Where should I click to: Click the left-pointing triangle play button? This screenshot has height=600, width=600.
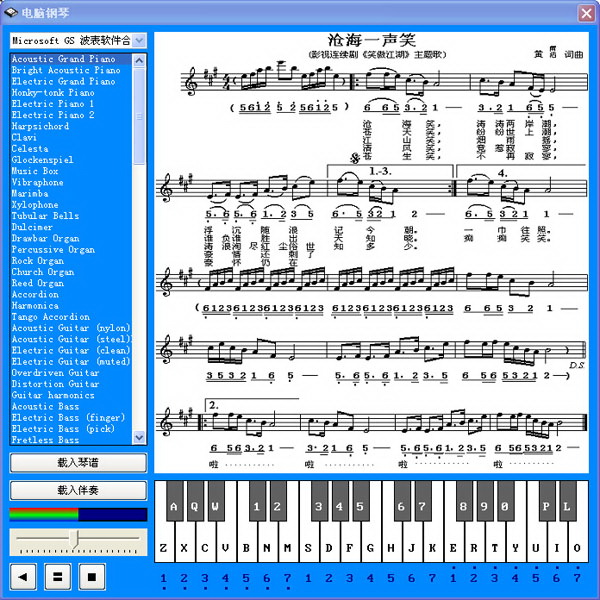[x=24, y=576]
